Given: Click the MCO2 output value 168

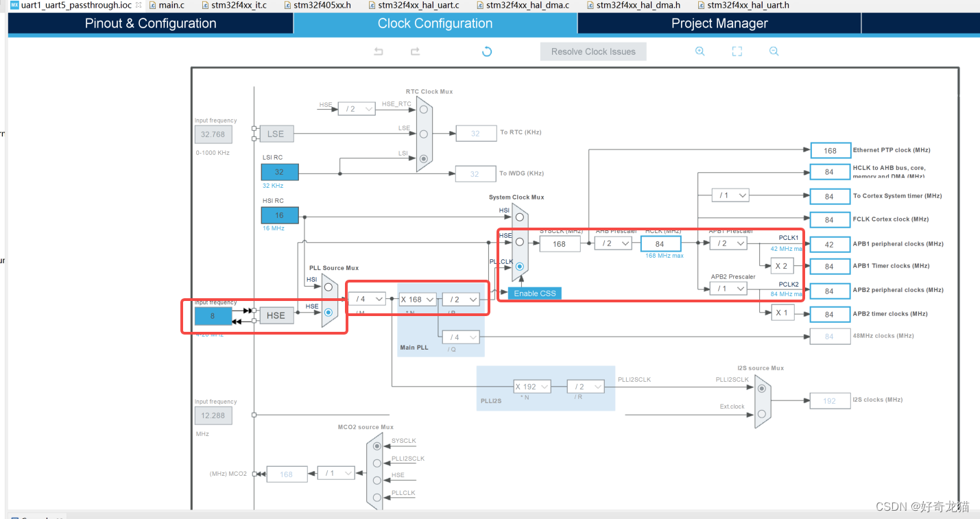Looking at the screenshot, I should pyautogui.click(x=287, y=474).
